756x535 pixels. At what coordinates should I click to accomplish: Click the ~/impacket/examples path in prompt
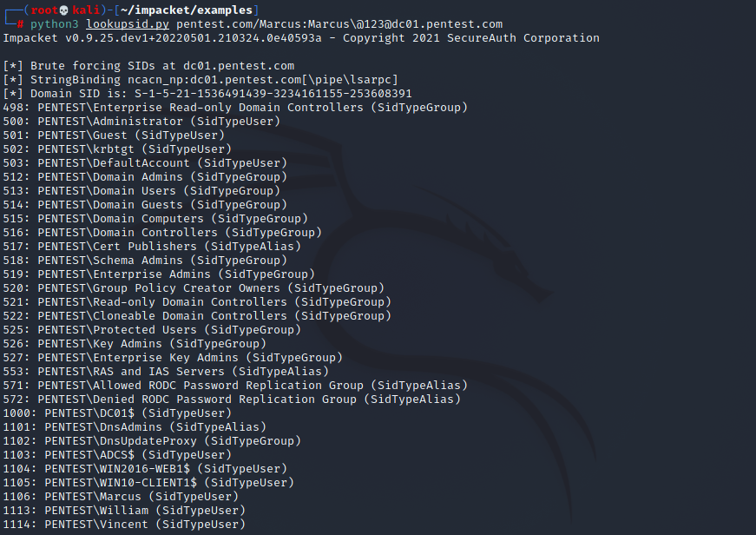[187, 10]
